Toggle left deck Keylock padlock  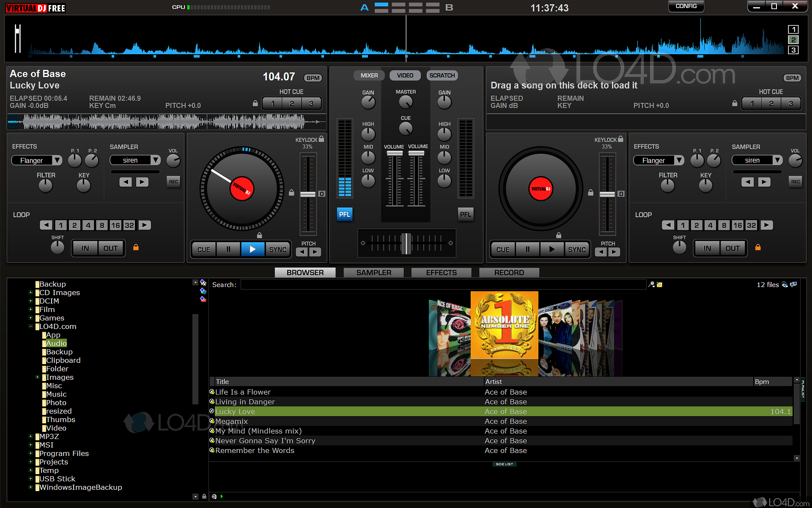click(321, 139)
